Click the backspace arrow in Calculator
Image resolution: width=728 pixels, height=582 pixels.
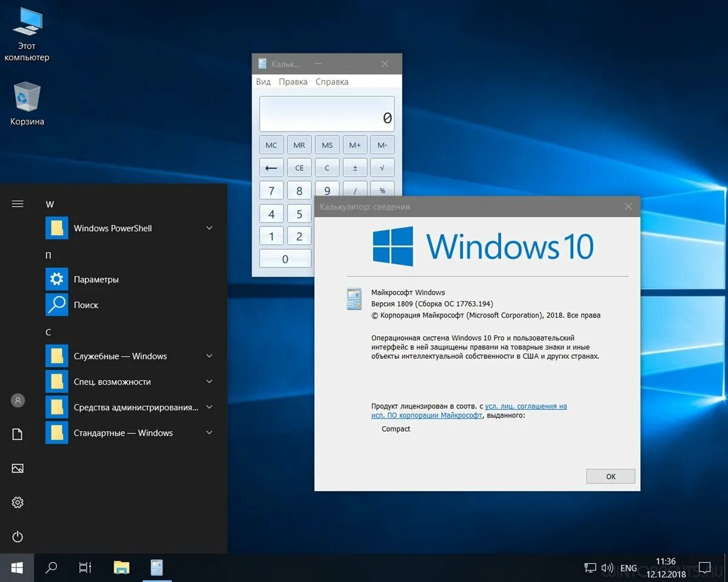click(x=271, y=168)
